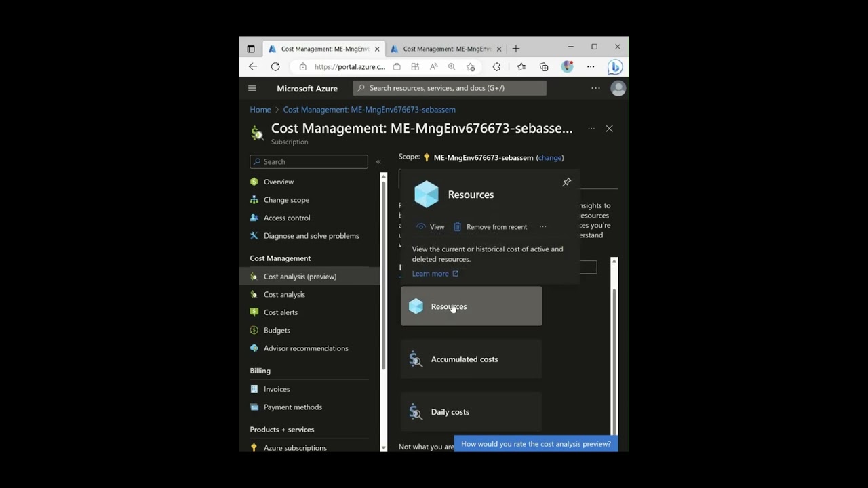Open the Daily costs view tile
The width and height of the screenshot is (868, 488).
471,412
